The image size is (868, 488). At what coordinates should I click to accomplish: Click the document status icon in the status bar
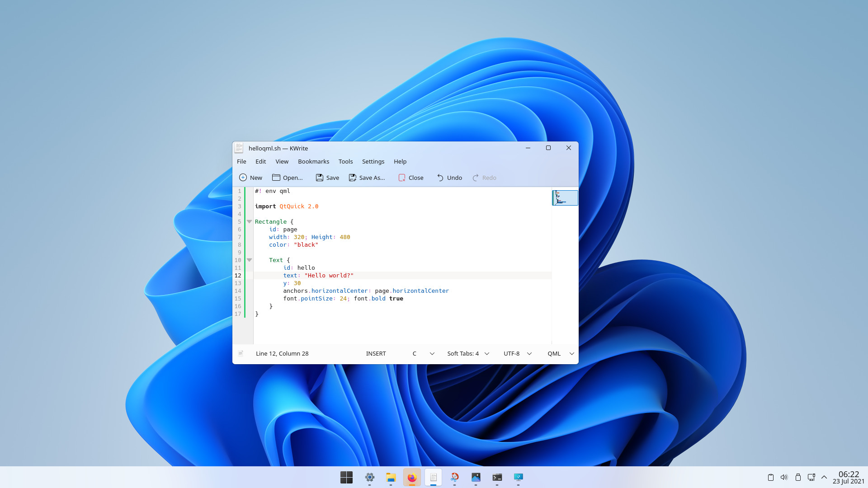(241, 353)
